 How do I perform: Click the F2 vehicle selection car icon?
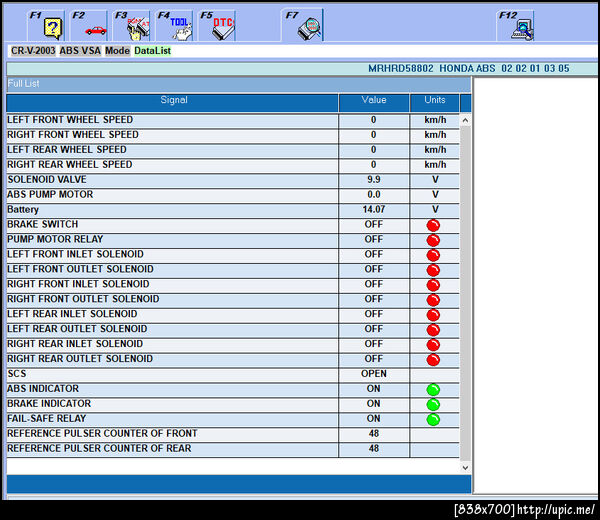tap(89, 26)
